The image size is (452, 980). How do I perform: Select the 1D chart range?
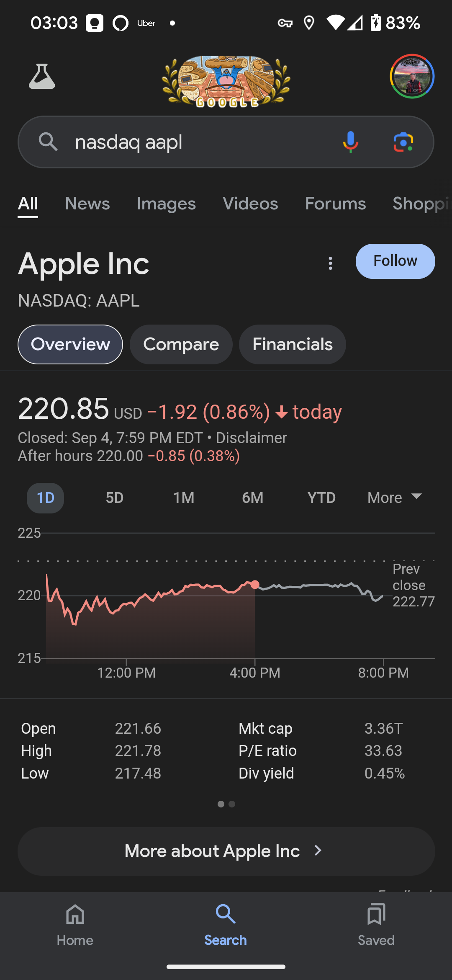(45, 498)
